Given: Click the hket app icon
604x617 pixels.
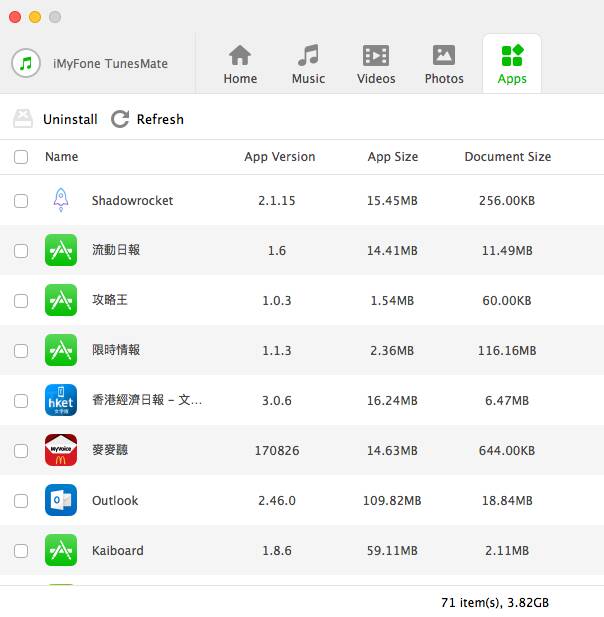Looking at the screenshot, I should (61, 400).
